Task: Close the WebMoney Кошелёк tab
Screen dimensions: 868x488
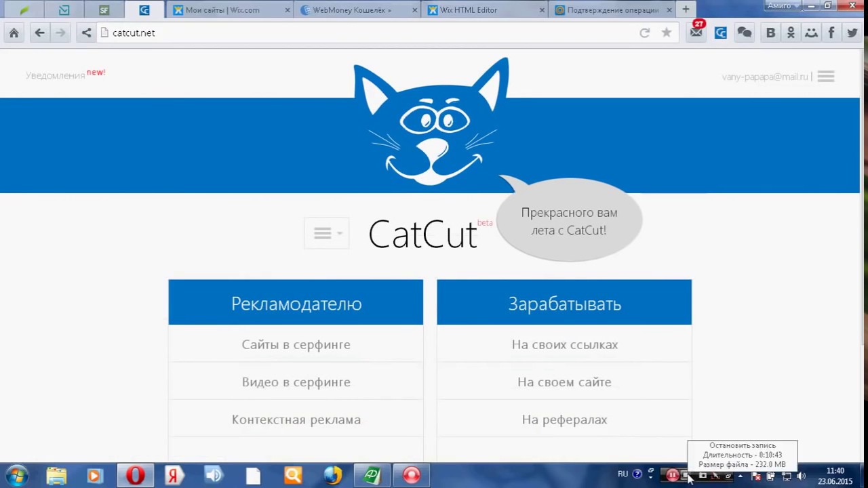Action: coord(415,9)
